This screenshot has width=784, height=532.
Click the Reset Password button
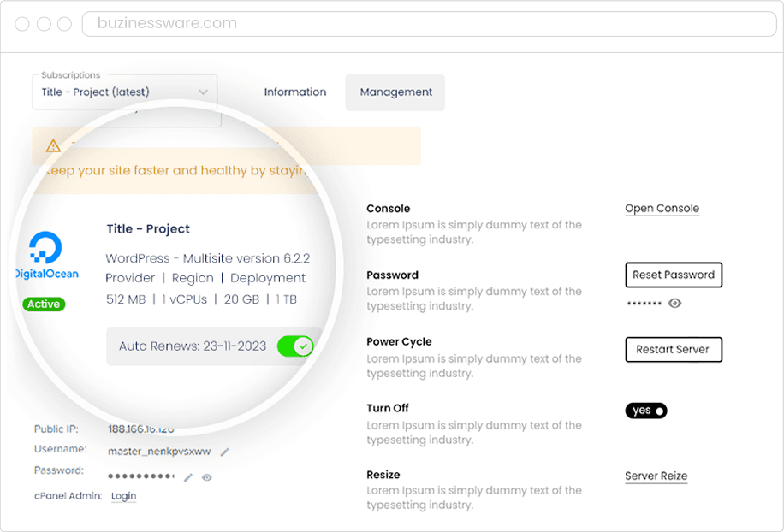(x=674, y=275)
